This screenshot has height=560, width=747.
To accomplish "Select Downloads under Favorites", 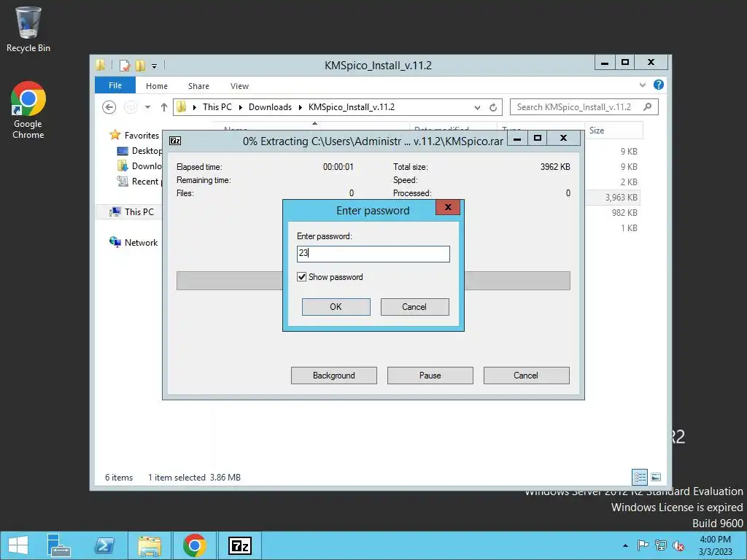I will point(139,166).
